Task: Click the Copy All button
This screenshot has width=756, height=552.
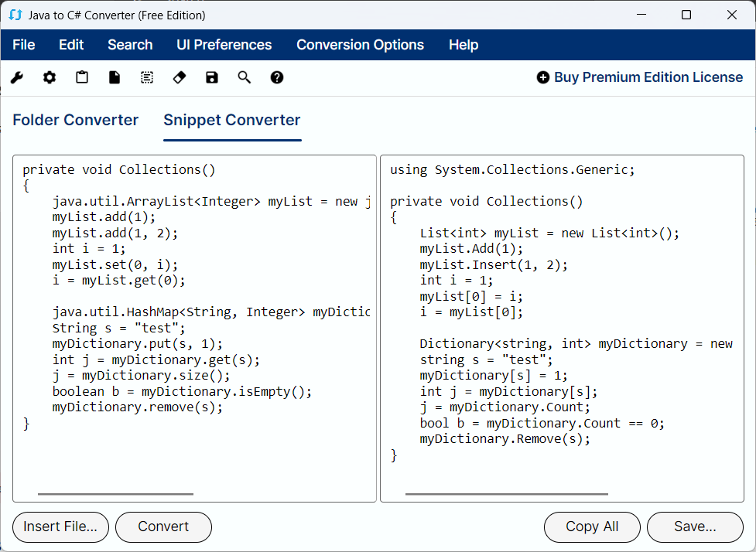Action: tap(592, 526)
